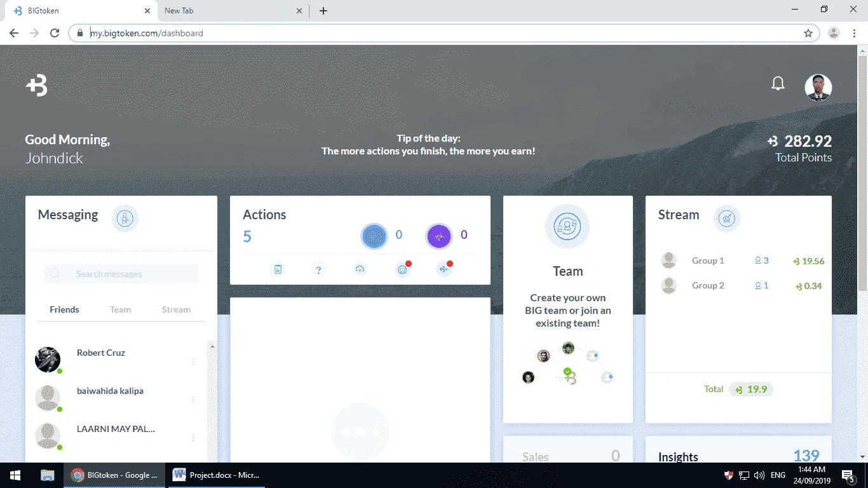868x488 pixels.
Task: Go back in the browser
Action: (14, 33)
